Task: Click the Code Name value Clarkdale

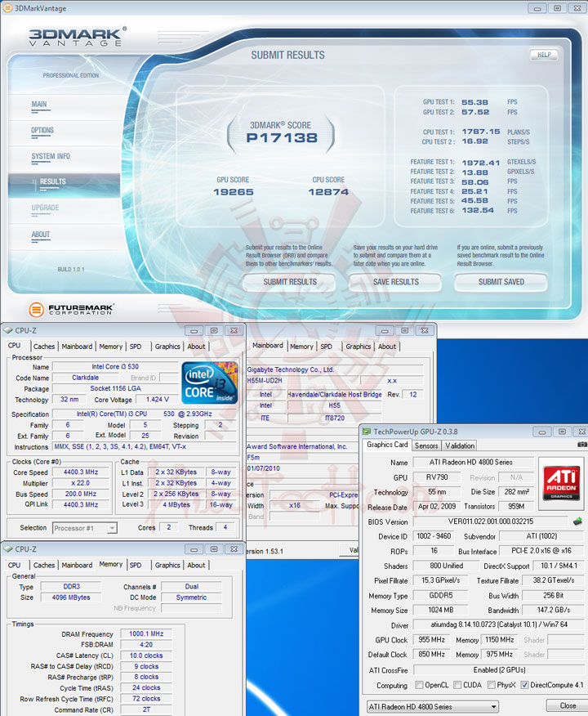Action: click(85, 378)
